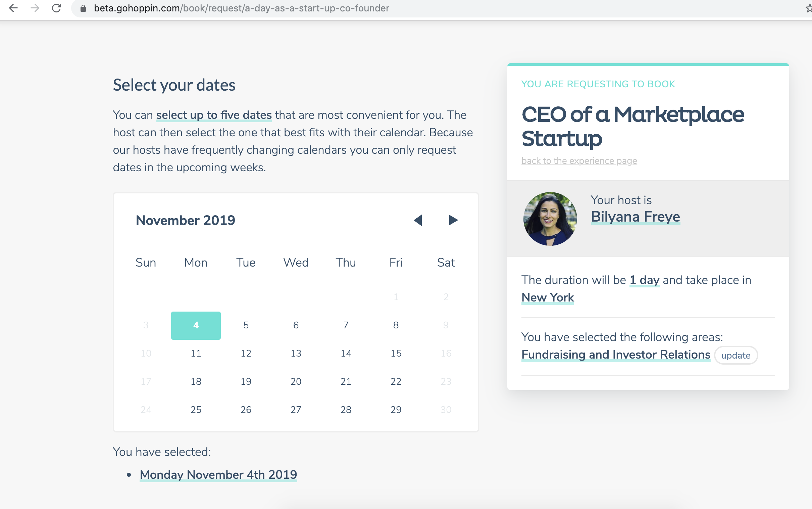This screenshot has height=509, width=812.
Task: Choose Thursday November 7 in the calendar
Action: tap(346, 325)
